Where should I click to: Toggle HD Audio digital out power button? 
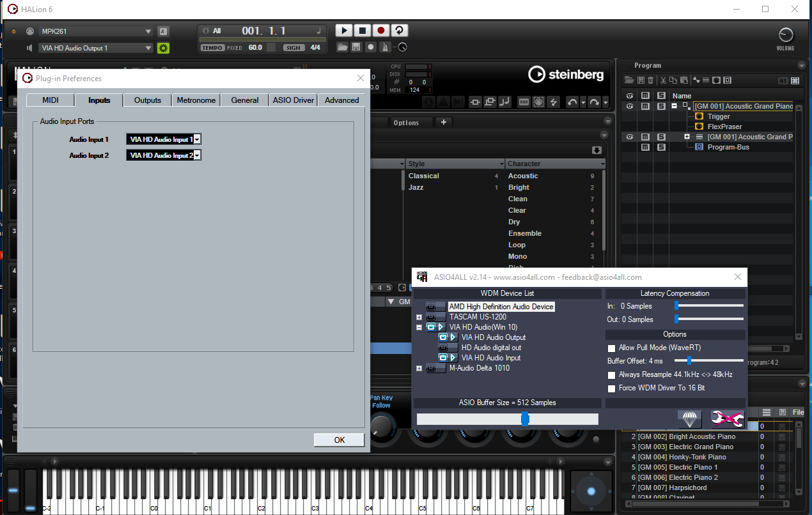pos(448,348)
